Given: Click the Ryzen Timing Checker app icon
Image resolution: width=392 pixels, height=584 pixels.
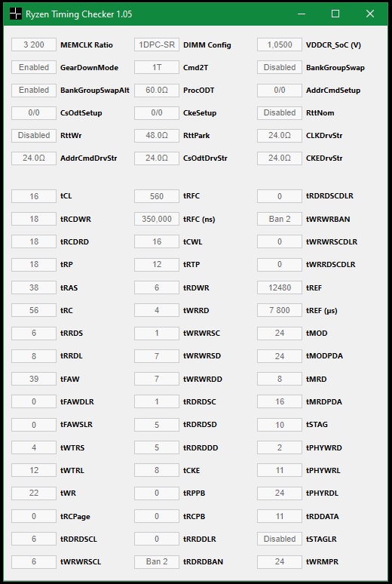Looking at the screenshot, I should point(15,14).
